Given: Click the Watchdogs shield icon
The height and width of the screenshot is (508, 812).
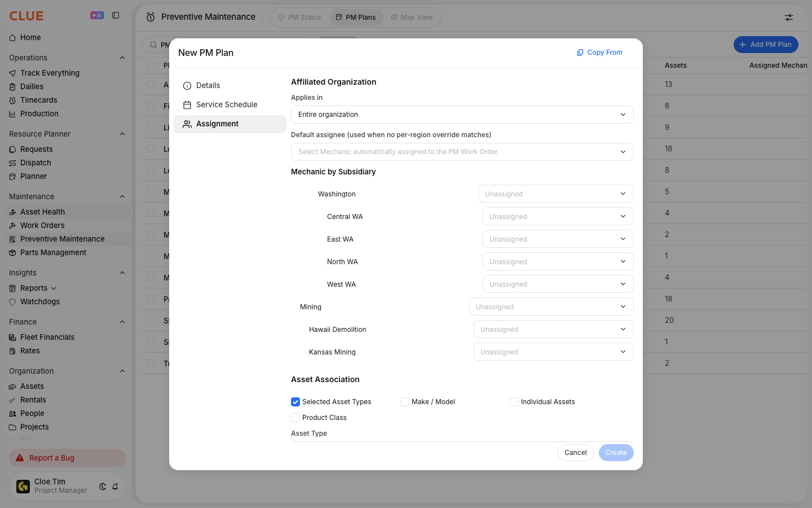Looking at the screenshot, I should pyautogui.click(x=12, y=301).
